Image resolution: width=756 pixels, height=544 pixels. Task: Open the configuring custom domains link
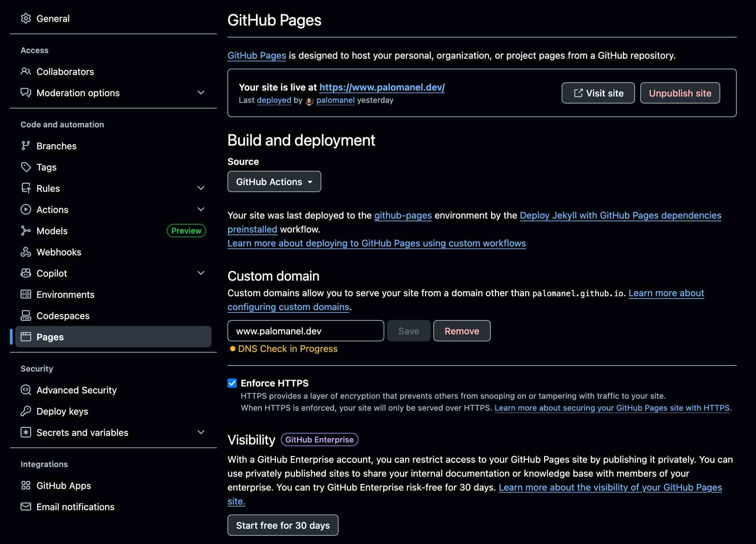coord(289,306)
